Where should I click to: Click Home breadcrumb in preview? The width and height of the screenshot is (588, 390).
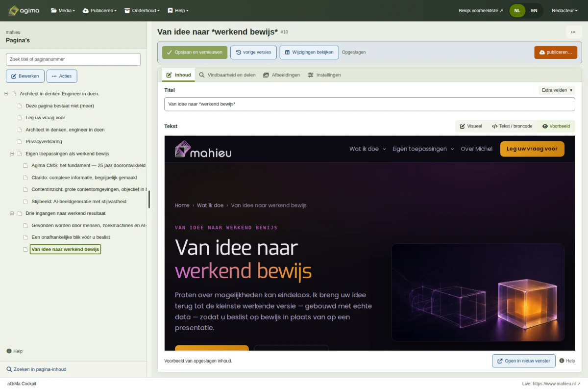tap(182, 205)
